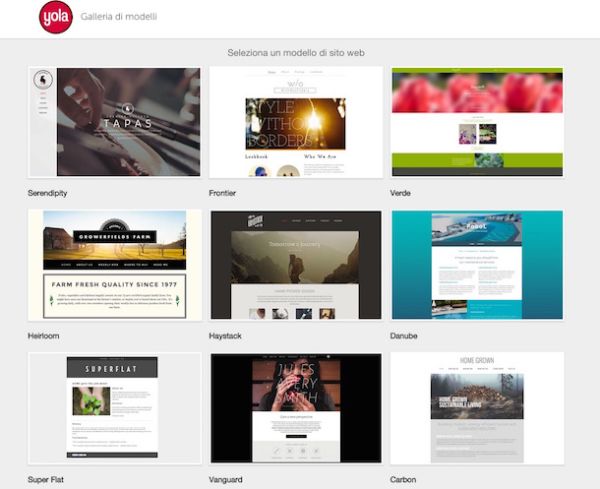
Task: Choose the Frontier template preview
Action: (x=296, y=122)
